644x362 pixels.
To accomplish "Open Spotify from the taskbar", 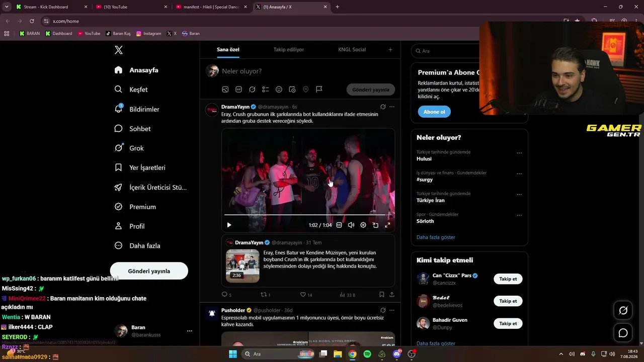I will click(367, 354).
